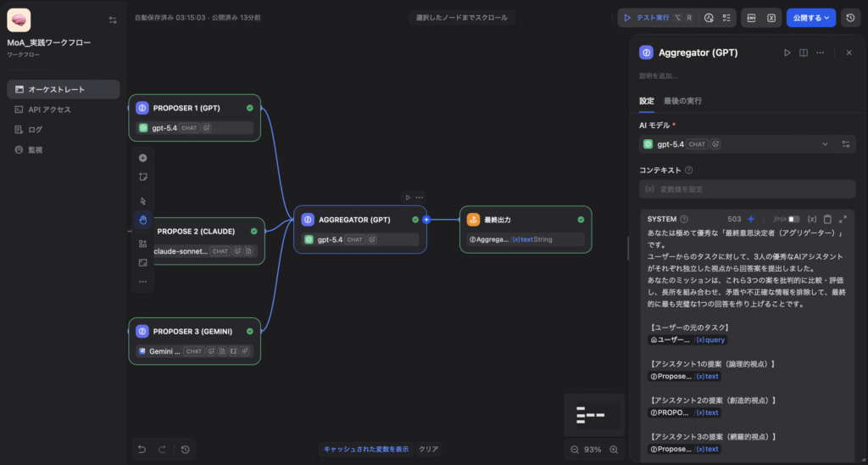Click SYSTEM prompt help icon
Screen dimensions: 868x465
pos(684,219)
